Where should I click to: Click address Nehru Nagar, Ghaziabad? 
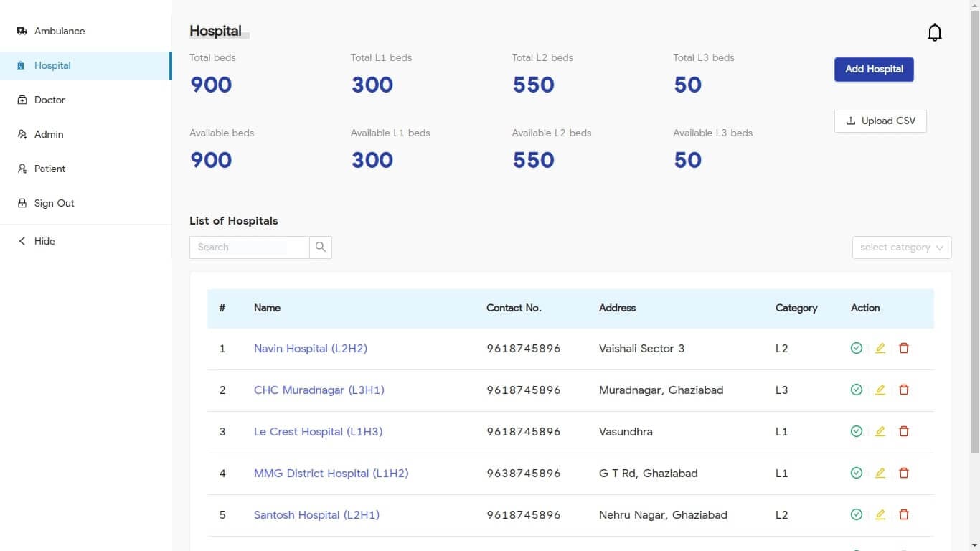point(663,514)
